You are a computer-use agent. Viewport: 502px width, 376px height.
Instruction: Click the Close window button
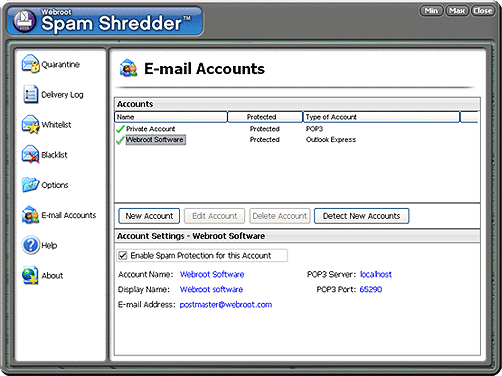coord(483,11)
